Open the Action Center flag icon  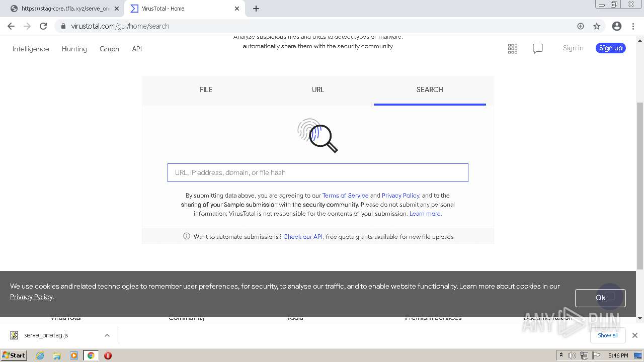pyautogui.click(x=596, y=355)
